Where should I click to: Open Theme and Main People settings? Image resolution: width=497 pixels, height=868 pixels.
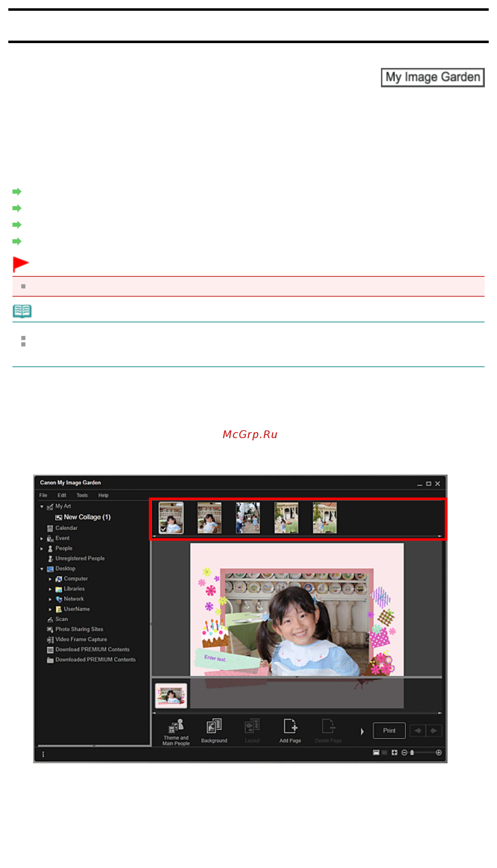click(x=176, y=732)
